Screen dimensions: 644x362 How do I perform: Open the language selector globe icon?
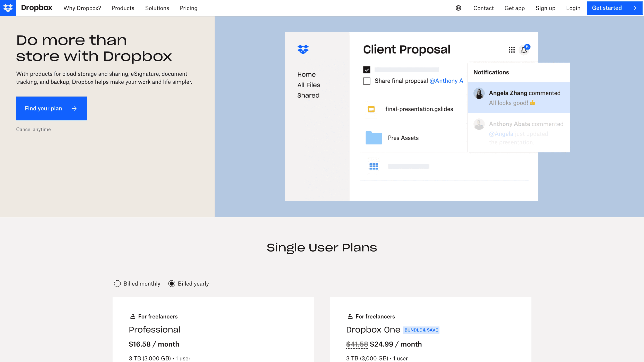point(458,8)
